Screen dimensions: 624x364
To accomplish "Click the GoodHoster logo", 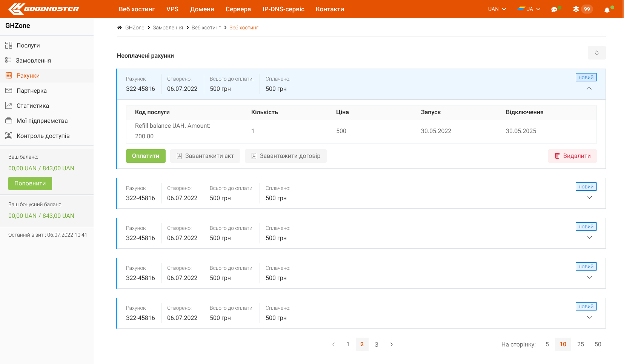I will pos(43,9).
